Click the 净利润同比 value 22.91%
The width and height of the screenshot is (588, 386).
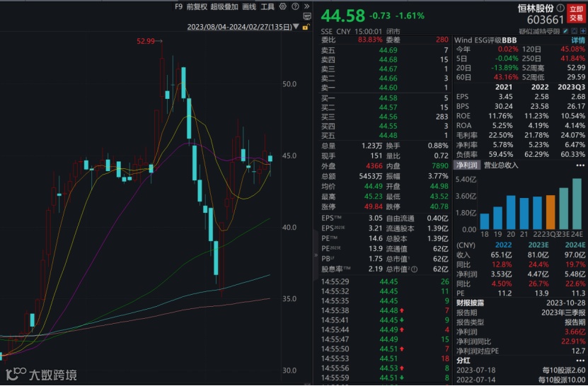tap(573, 341)
